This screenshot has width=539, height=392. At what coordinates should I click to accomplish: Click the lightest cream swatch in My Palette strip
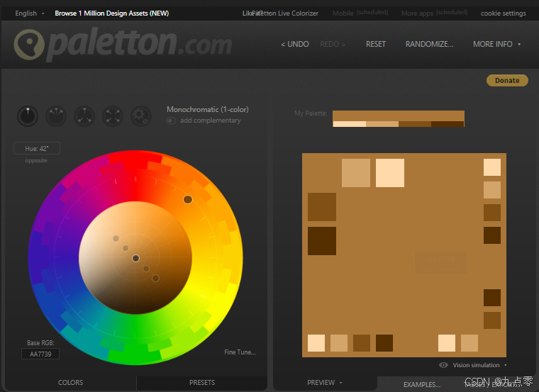coord(349,124)
